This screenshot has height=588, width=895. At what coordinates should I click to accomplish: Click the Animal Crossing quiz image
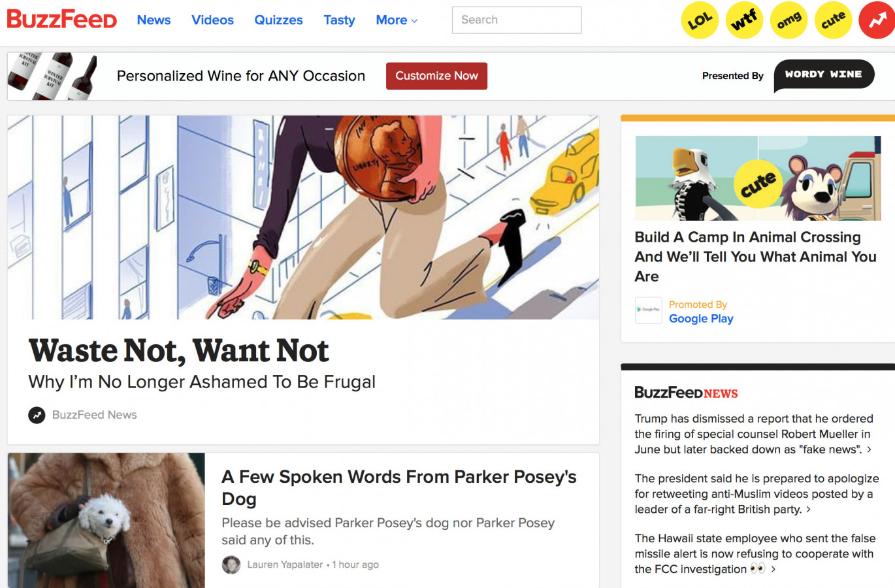pyautogui.click(x=758, y=178)
